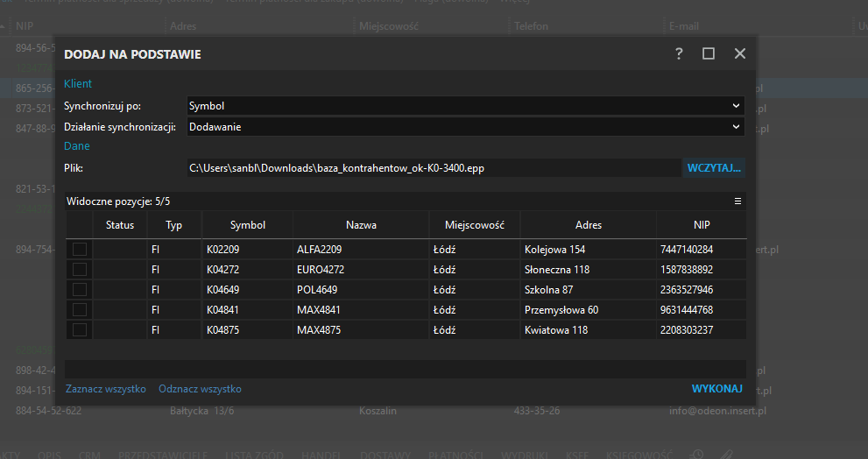Click symbol cell K02209
This screenshot has width=868, height=459.
(248, 249)
